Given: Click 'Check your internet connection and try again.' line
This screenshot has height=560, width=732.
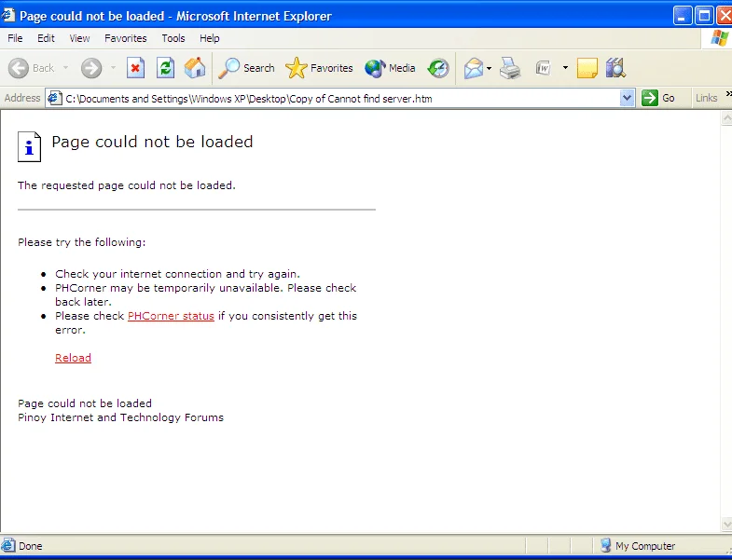Looking at the screenshot, I should 177,274.
